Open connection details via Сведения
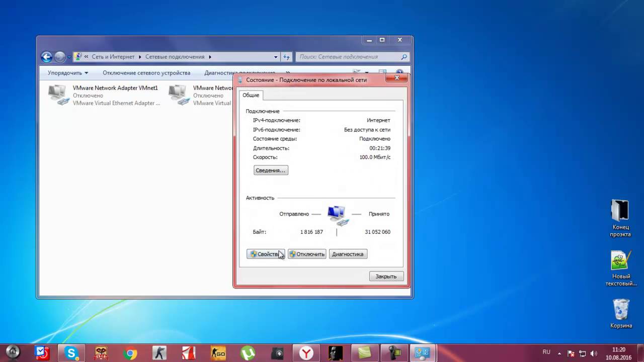The height and width of the screenshot is (362, 644). click(271, 170)
